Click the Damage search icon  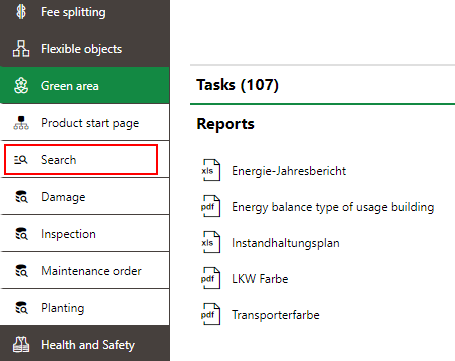click(22, 197)
